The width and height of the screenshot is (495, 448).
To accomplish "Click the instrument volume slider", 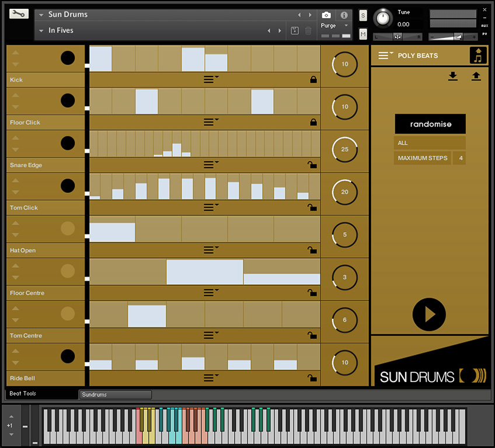I will (453, 37).
